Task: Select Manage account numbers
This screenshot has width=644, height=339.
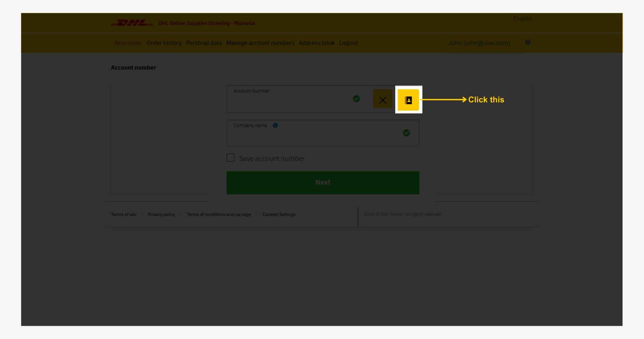Action: (x=260, y=43)
